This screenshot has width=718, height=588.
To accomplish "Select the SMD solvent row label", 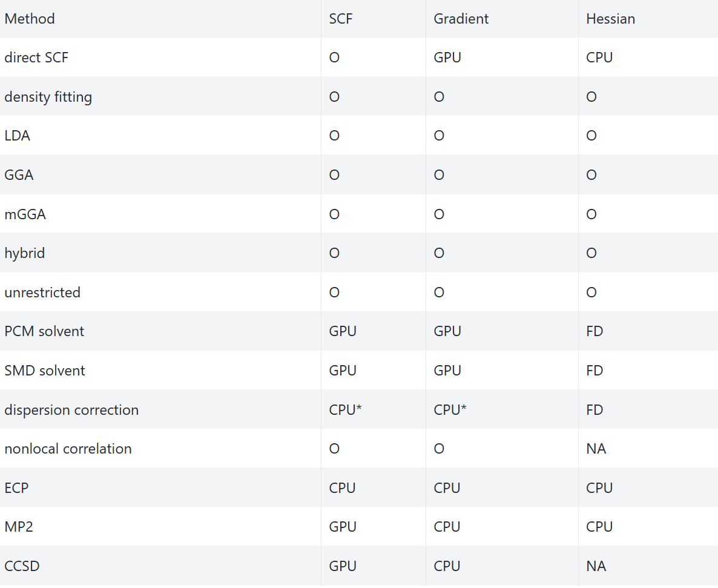I will point(45,371).
